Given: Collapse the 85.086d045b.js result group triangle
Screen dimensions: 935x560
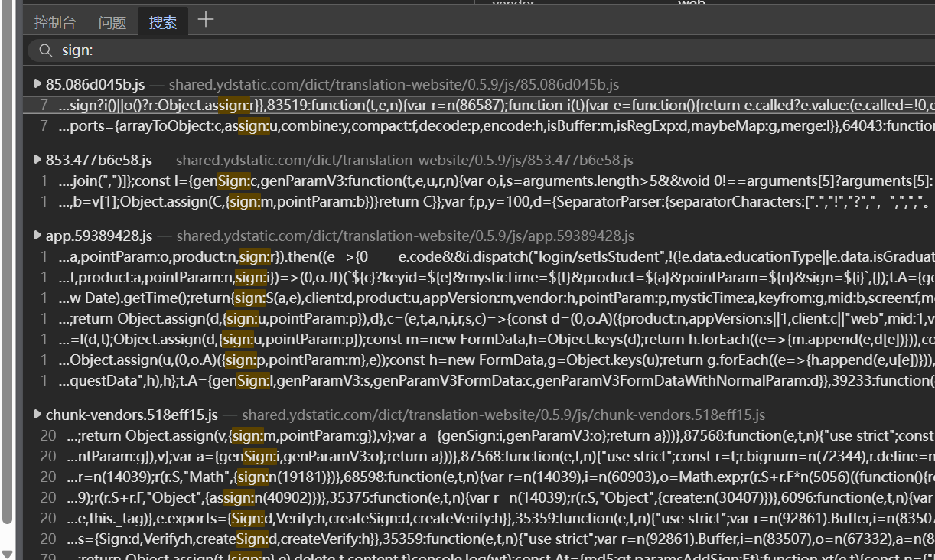Looking at the screenshot, I should tap(37, 83).
